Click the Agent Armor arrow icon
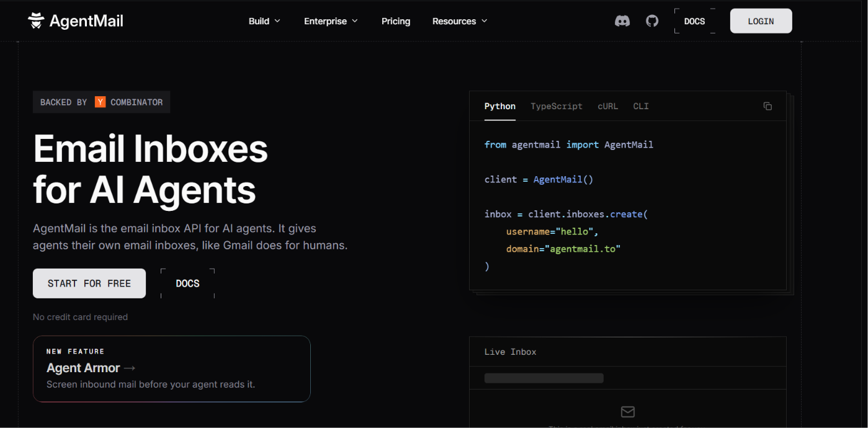868x428 pixels. click(x=130, y=368)
